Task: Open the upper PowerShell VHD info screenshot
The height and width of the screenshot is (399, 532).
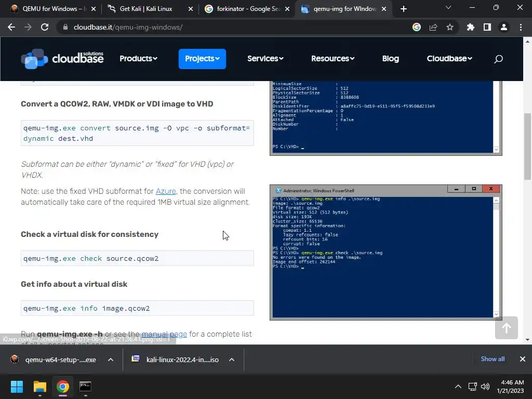Action: (386, 118)
